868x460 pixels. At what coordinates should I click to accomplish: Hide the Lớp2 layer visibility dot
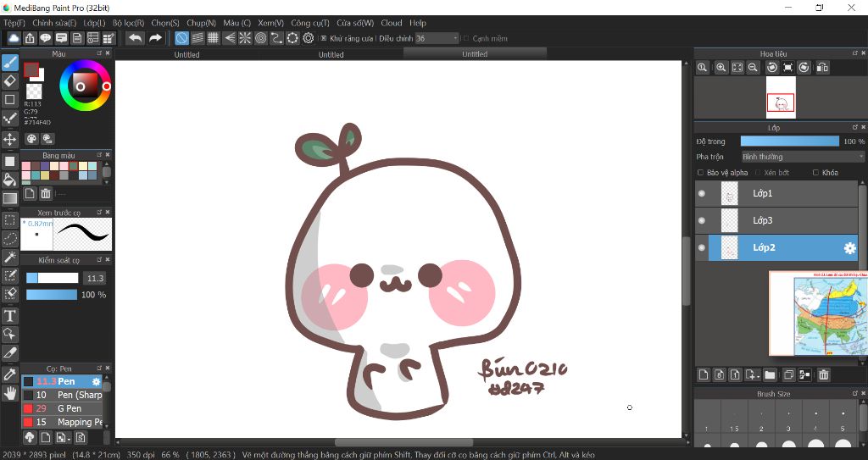pos(702,247)
